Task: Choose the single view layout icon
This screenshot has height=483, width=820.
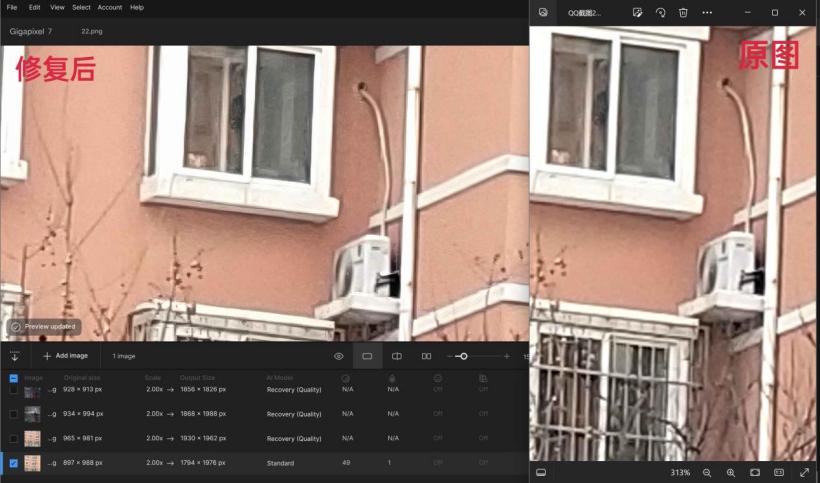Action: (x=367, y=356)
